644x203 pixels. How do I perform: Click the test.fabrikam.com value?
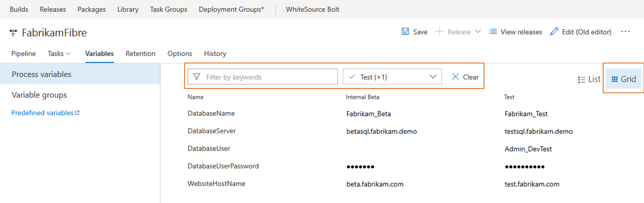click(532, 184)
